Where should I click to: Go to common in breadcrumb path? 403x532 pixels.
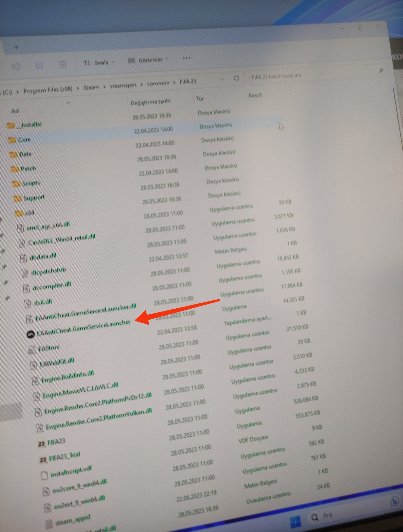158,83
